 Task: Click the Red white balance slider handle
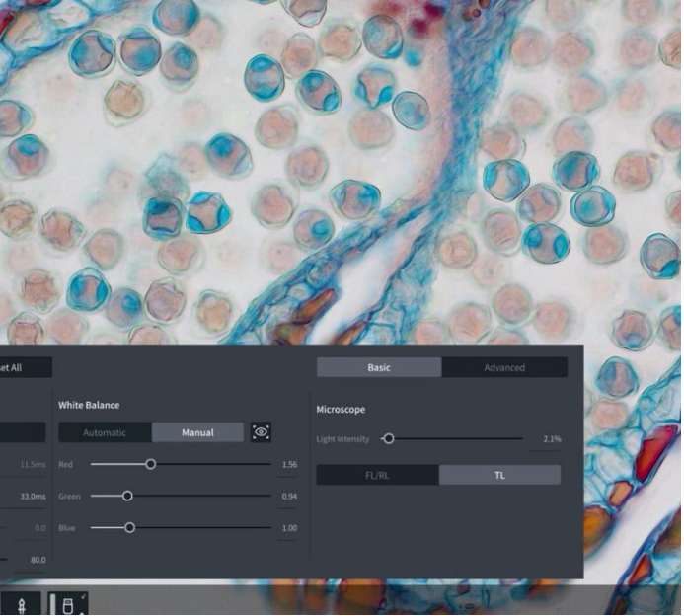click(150, 464)
